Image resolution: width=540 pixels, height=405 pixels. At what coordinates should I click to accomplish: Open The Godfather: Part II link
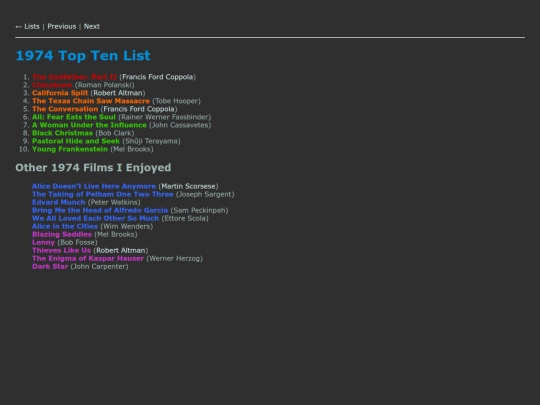[74, 77]
